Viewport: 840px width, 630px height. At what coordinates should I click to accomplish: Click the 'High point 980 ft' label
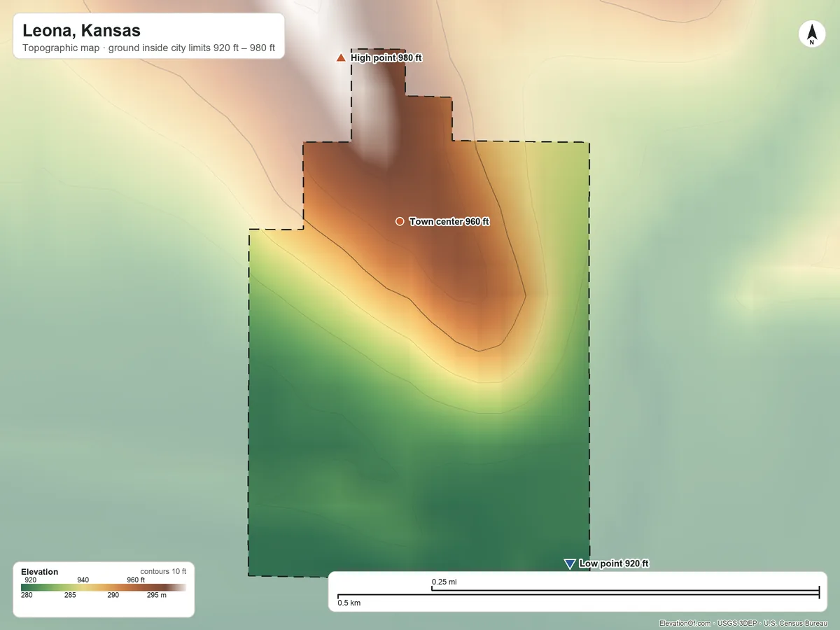tap(386, 58)
